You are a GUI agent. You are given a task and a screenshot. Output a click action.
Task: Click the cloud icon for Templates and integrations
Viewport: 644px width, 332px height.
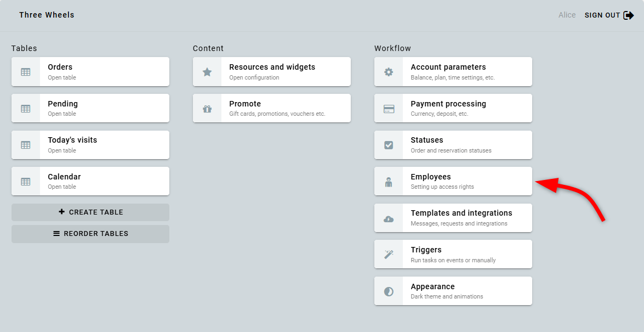click(x=389, y=219)
